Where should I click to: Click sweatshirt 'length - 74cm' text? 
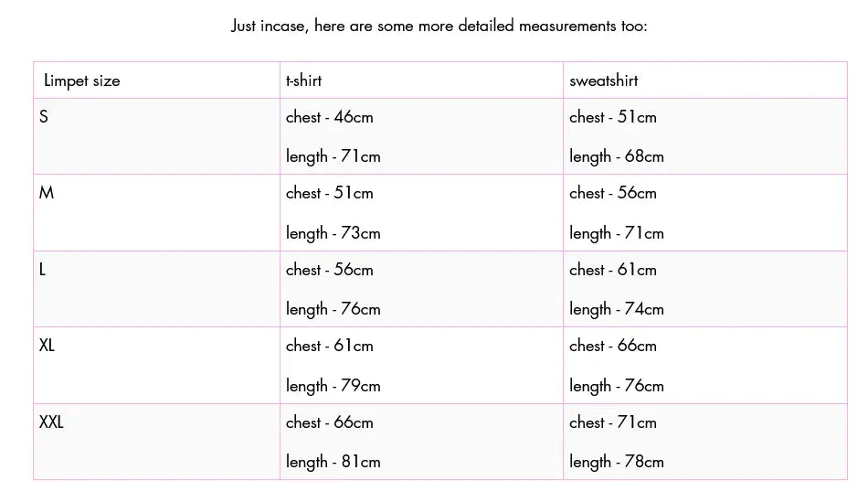(x=617, y=309)
